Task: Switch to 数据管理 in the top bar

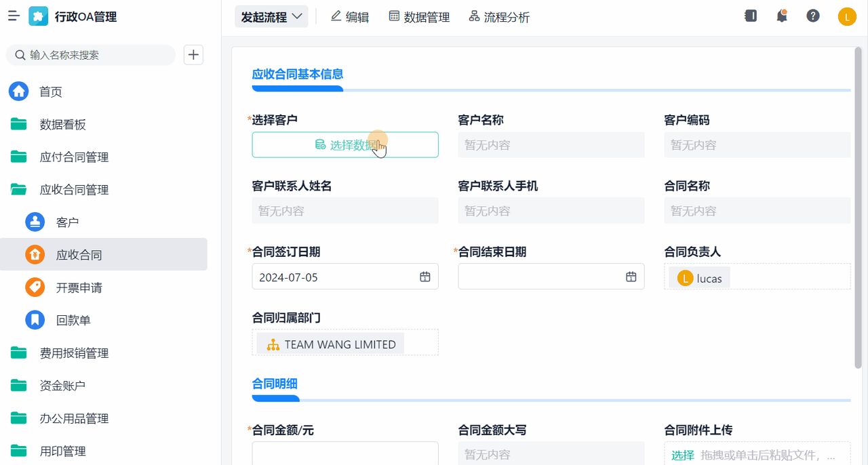Action: 420,16
